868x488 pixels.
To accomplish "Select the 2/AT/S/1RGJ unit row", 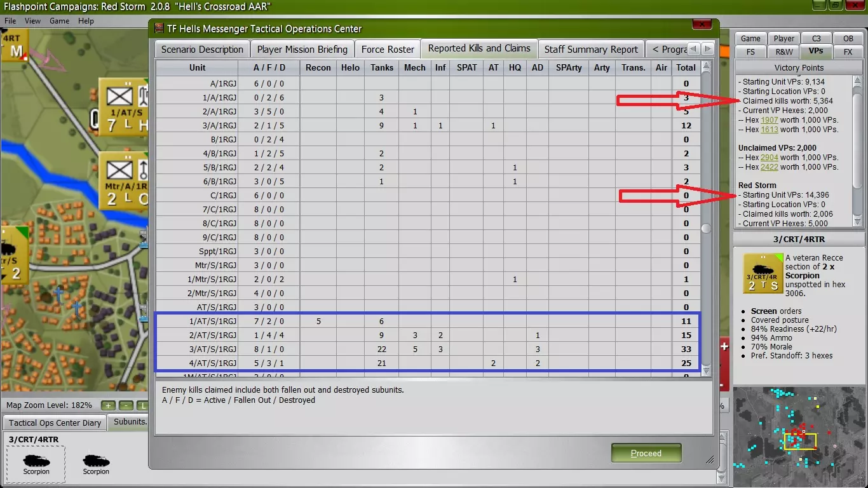I will click(427, 335).
